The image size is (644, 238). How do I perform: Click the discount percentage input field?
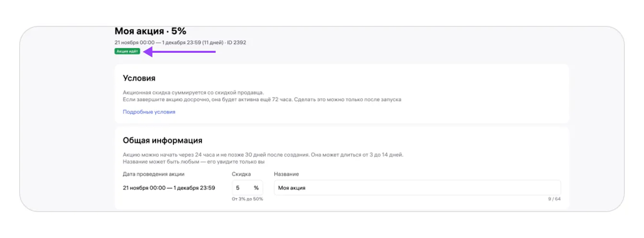coord(242,188)
